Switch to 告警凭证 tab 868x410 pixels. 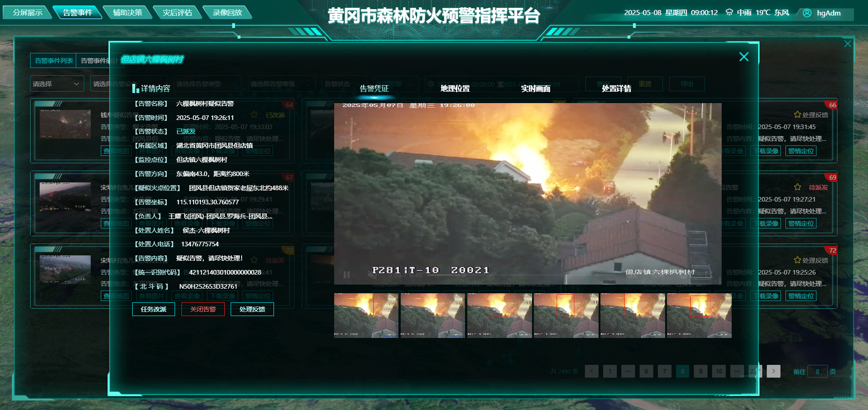click(374, 88)
